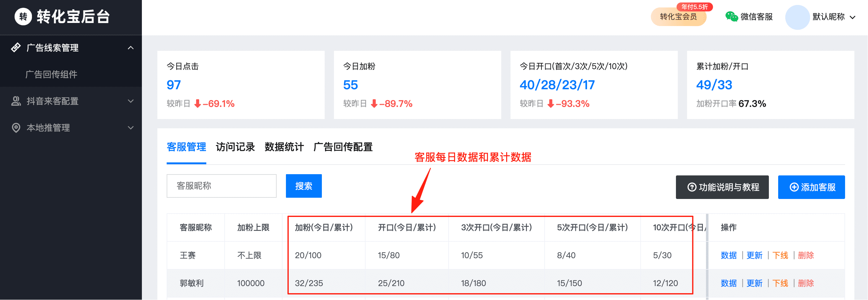The height and width of the screenshot is (300, 868).
Task: Click 下线 link for 王赛
Action: coord(780,255)
